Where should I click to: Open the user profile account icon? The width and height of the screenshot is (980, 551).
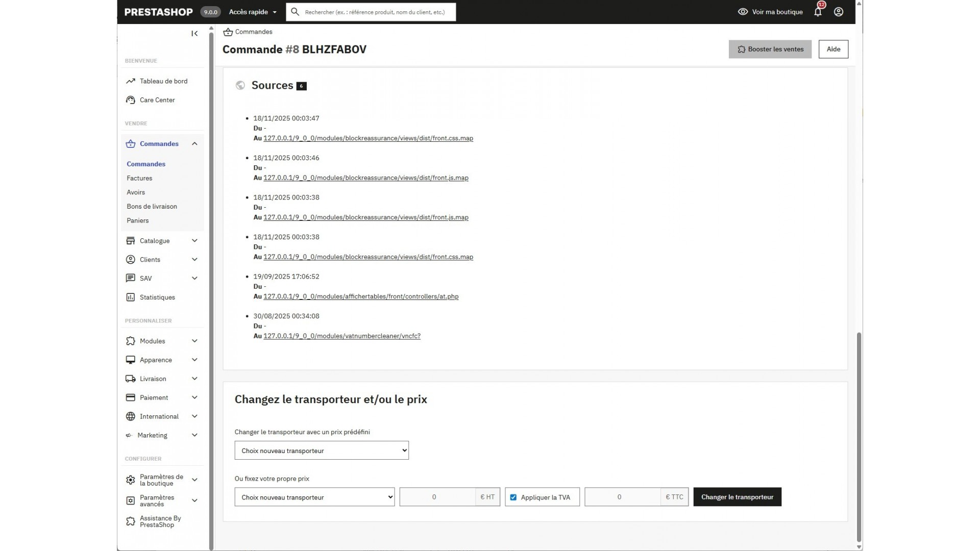click(x=839, y=12)
